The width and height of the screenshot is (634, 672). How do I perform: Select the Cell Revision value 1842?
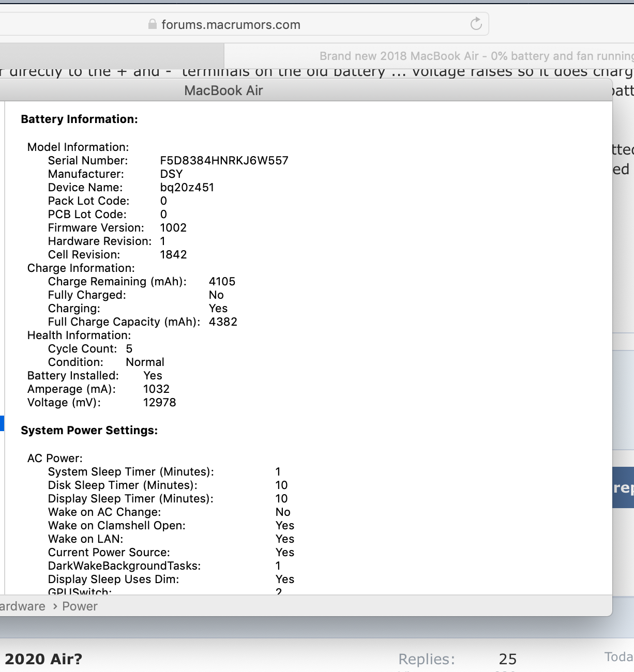173,255
